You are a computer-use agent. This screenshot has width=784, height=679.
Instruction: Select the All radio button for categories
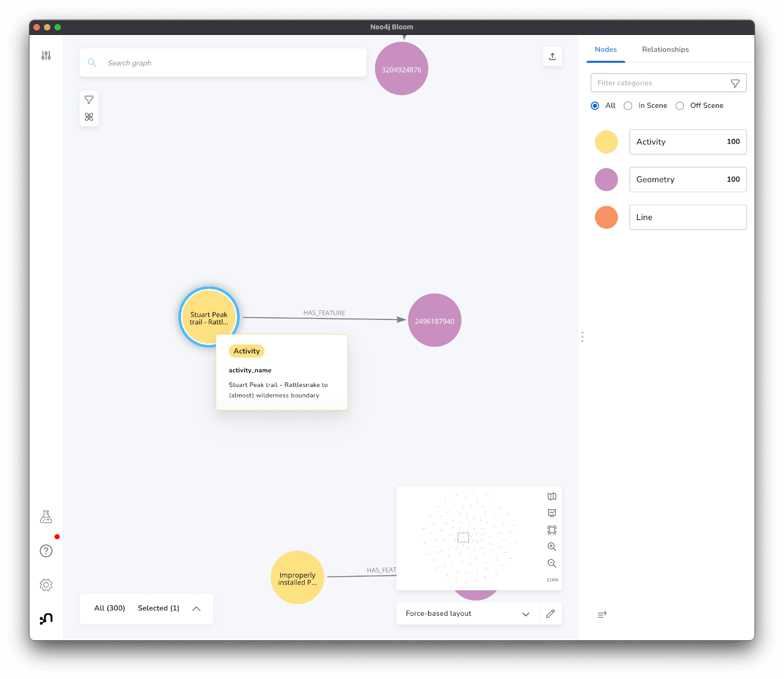pyautogui.click(x=594, y=105)
